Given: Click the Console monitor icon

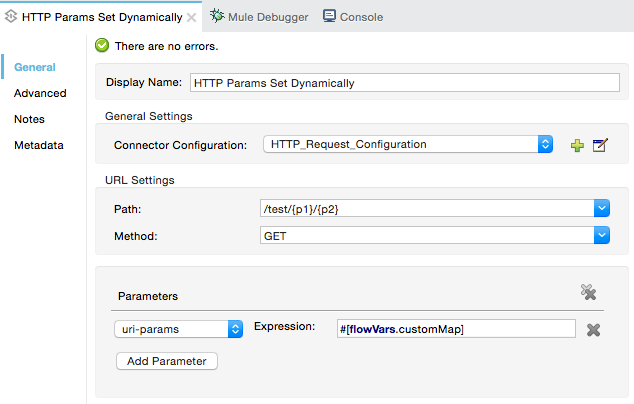Looking at the screenshot, I should pos(329,16).
